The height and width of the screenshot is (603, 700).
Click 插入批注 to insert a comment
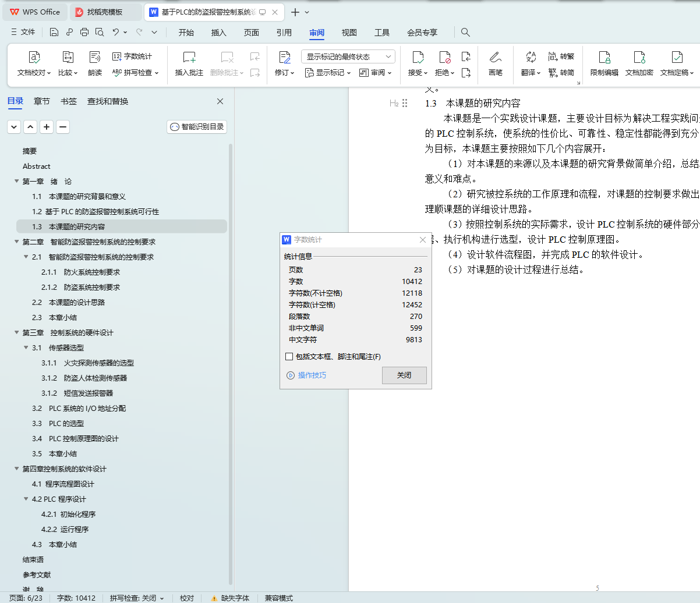tap(189, 64)
